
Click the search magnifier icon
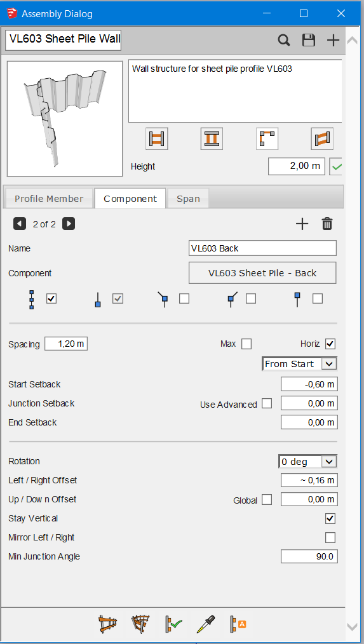click(284, 40)
